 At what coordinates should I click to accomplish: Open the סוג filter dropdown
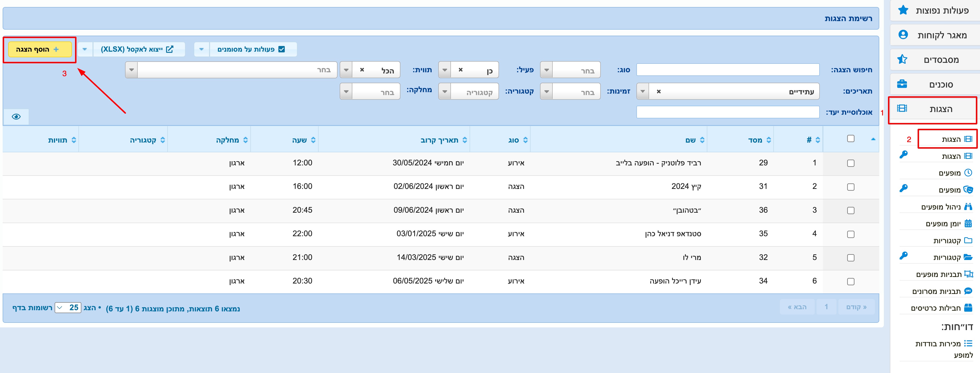[x=570, y=70]
